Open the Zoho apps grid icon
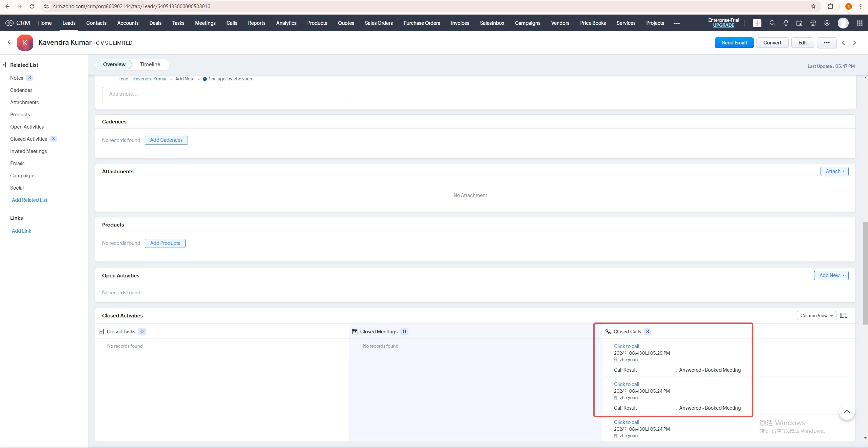 click(860, 23)
